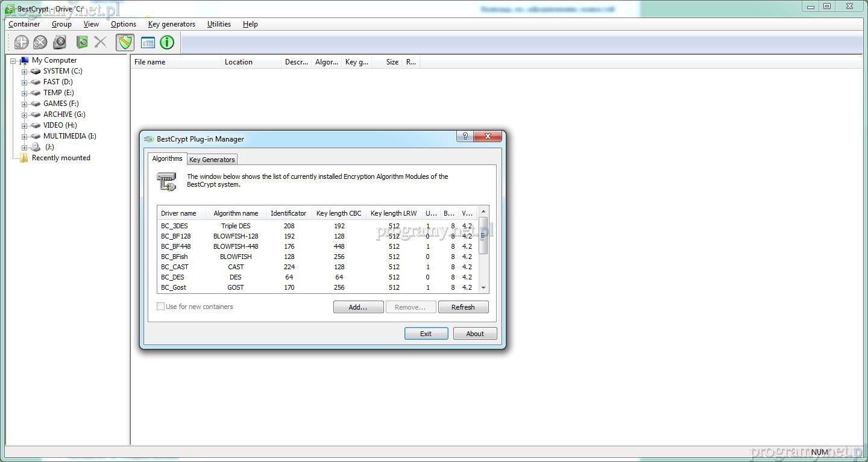Select the BC_CAST driver row
This screenshot has height=462, width=868.
(x=175, y=267)
